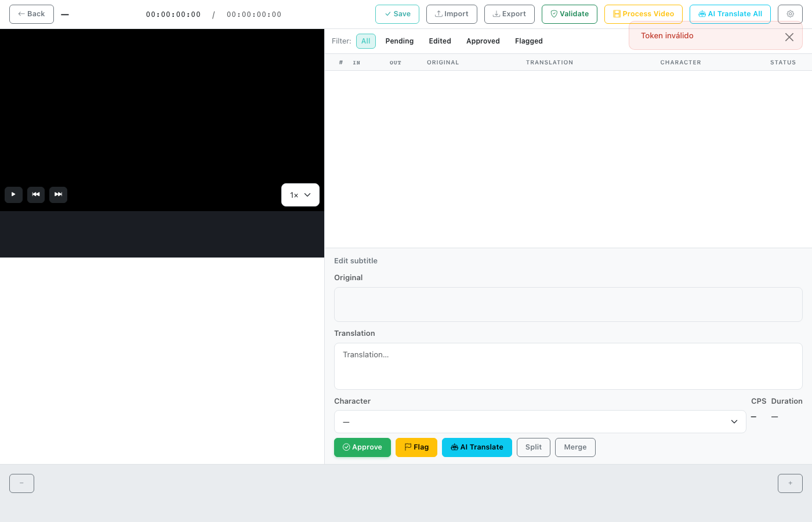Click the ORIGINAL column header
This screenshot has height=522, width=812.
click(443, 63)
